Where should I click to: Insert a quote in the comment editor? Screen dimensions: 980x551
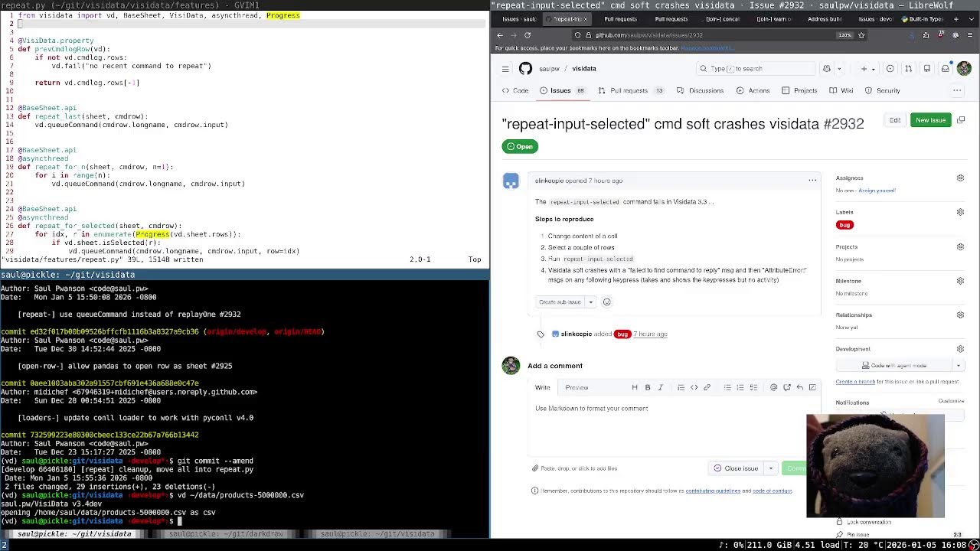pyautogui.click(x=681, y=387)
